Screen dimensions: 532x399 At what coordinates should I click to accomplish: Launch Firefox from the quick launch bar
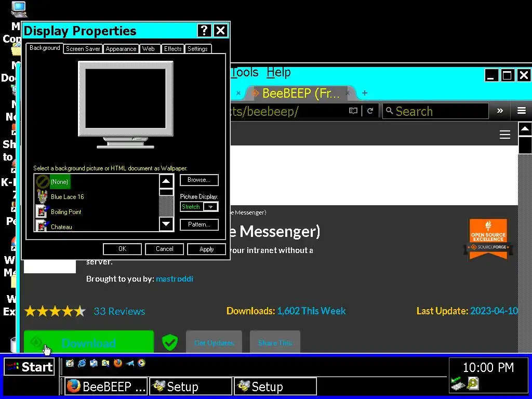coord(118,363)
